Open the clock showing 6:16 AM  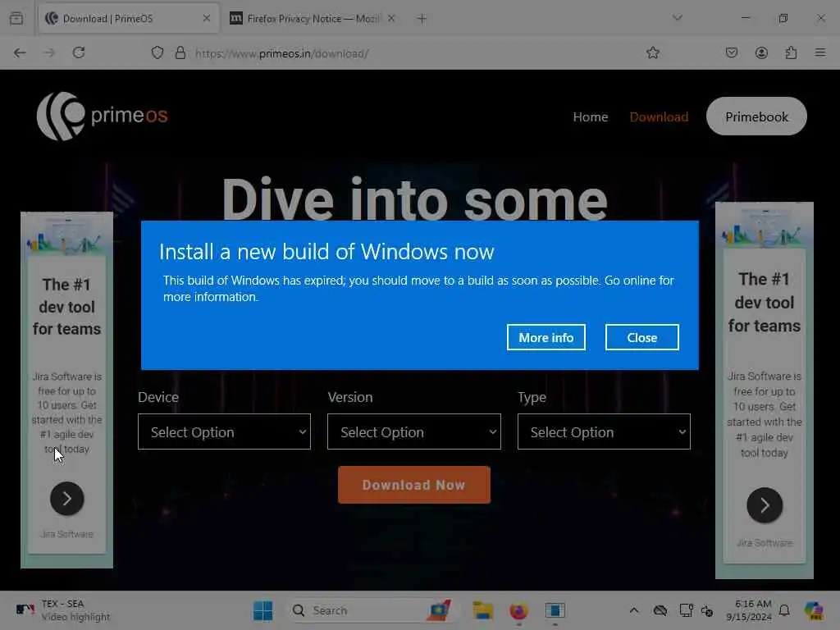(x=748, y=610)
